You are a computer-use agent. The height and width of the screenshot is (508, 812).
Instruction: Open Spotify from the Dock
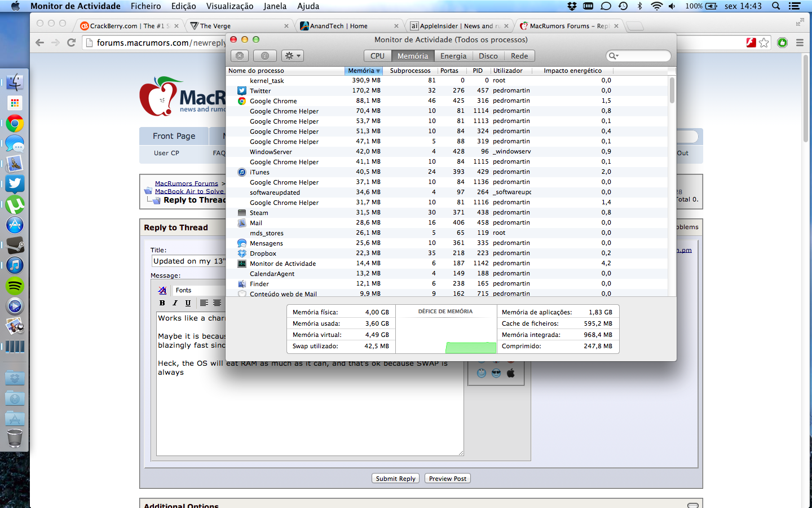[x=15, y=286]
